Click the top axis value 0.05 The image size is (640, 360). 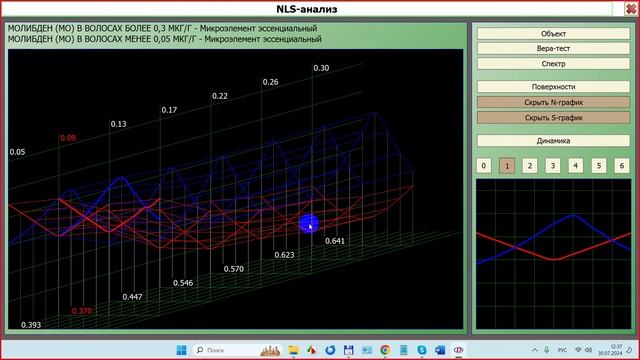pos(18,152)
